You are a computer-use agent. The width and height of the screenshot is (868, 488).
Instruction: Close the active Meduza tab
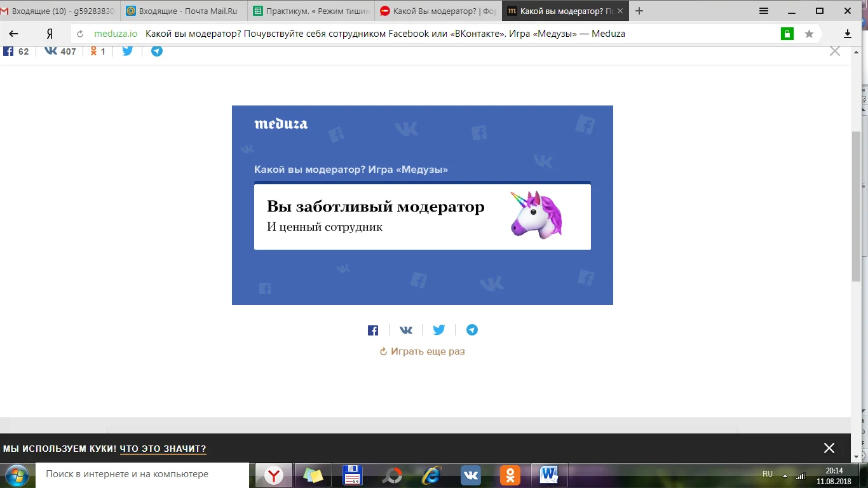pos(620,11)
